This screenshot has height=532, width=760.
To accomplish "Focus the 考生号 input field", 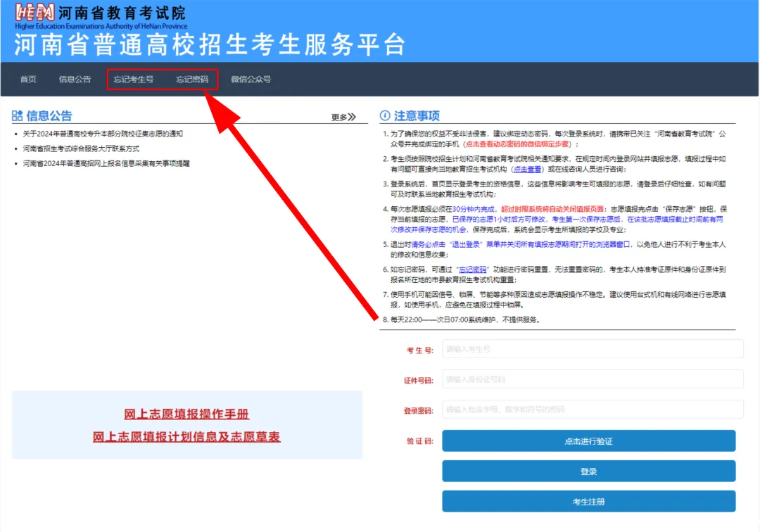I will (593, 349).
